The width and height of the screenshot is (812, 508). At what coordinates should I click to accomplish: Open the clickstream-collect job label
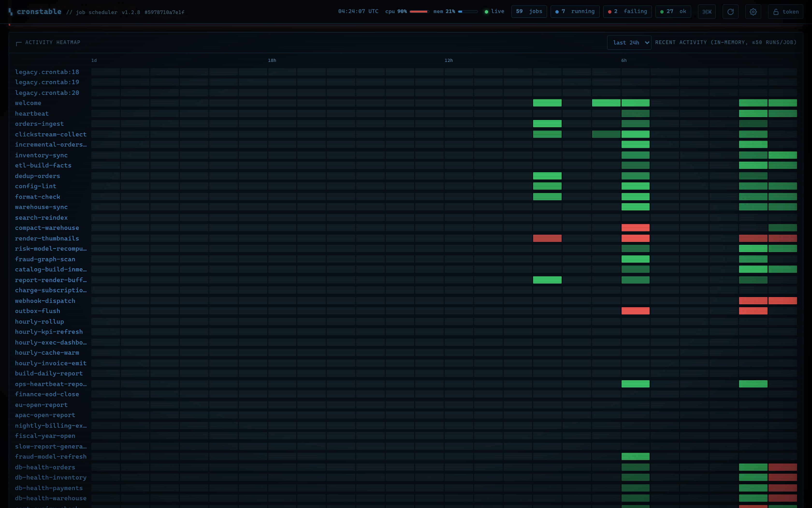coord(51,134)
